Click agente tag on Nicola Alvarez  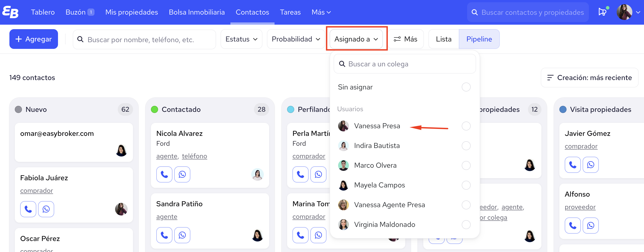pos(167,156)
